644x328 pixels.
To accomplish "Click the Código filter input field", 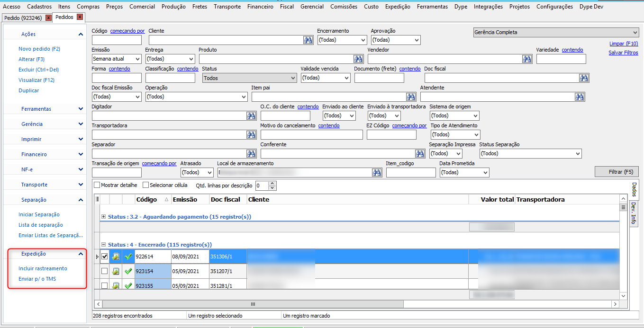I will 117,40.
